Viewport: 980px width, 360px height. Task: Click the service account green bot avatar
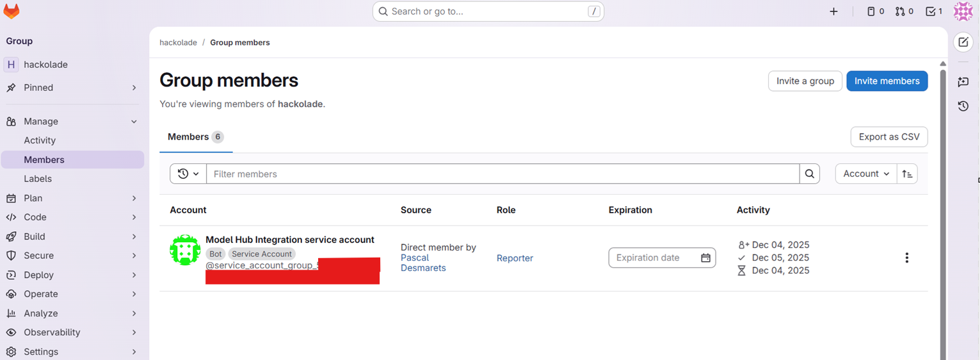tap(185, 250)
